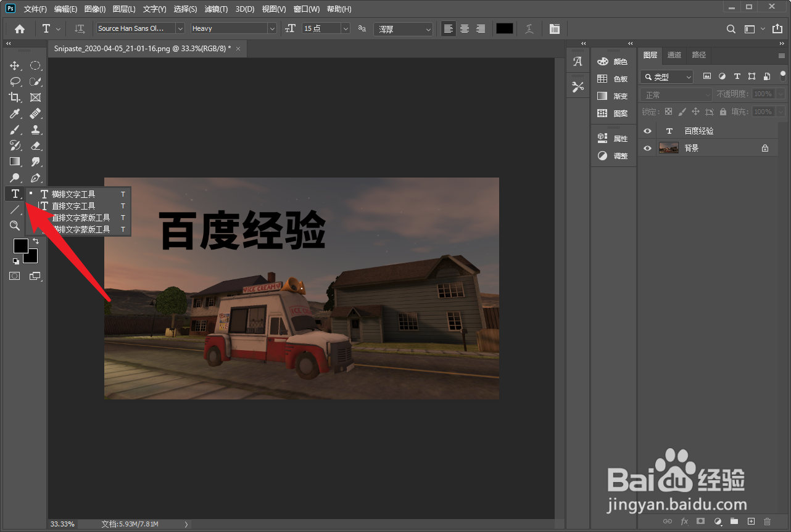The height and width of the screenshot is (532, 791).
Task: Open the 色板 panel
Action: click(x=613, y=79)
